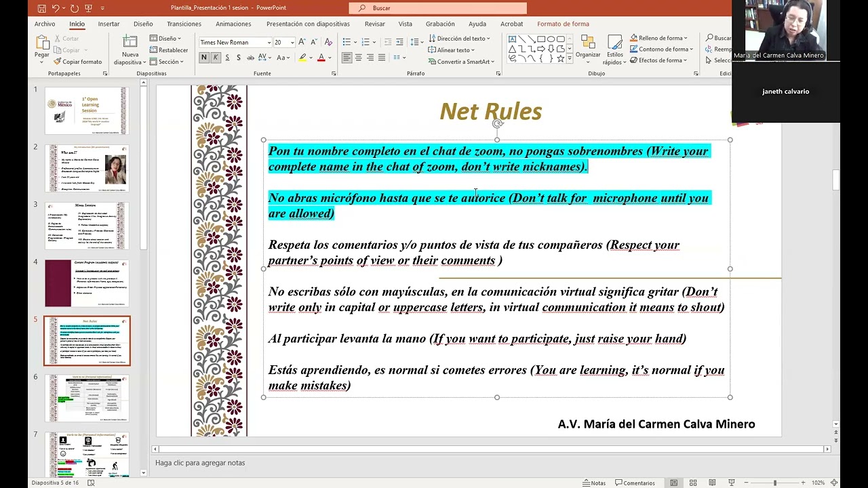
Task: Toggle Cursiva (italic) K button
Action: [215, 58]
